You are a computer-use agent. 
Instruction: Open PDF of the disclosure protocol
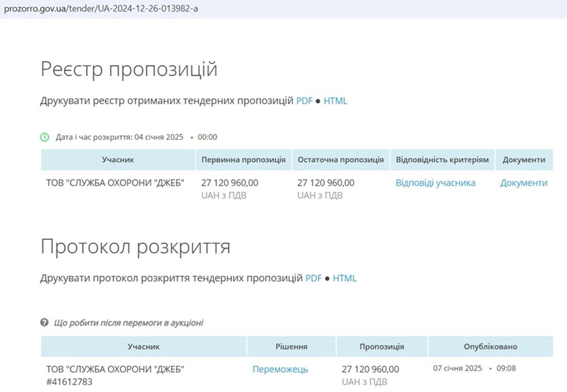313,279
